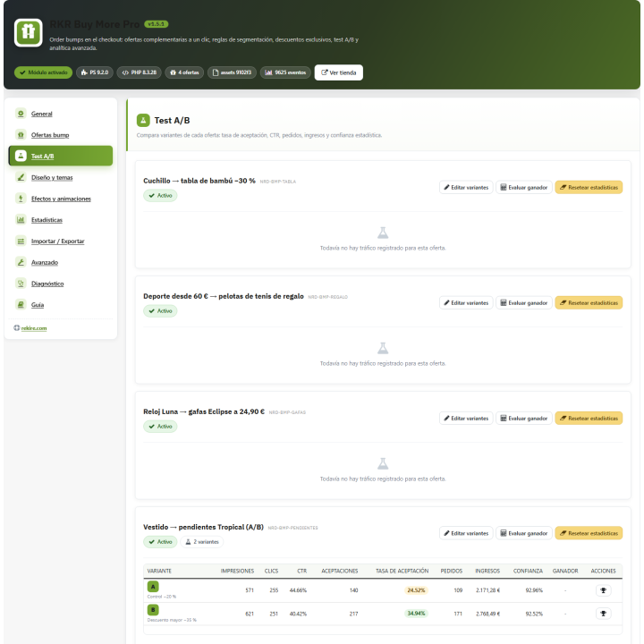Select the Test A/B menu item
This screenshot has width=644, height=644.
[x=61, y=156]
